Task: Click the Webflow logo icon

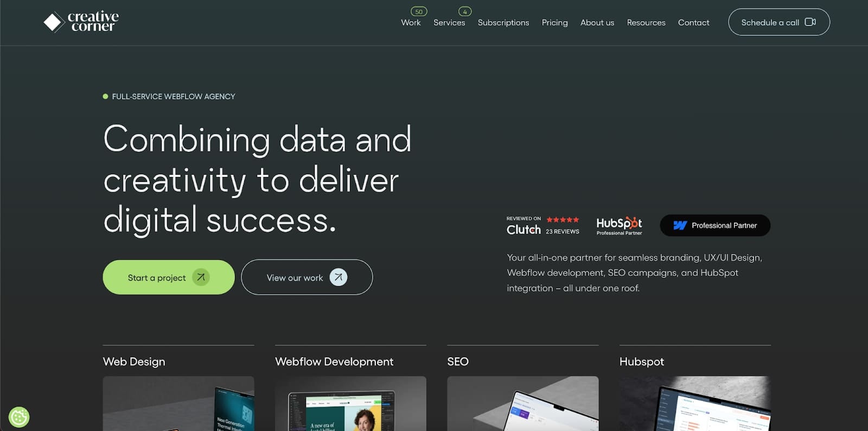Action: (x=680, y=225)
